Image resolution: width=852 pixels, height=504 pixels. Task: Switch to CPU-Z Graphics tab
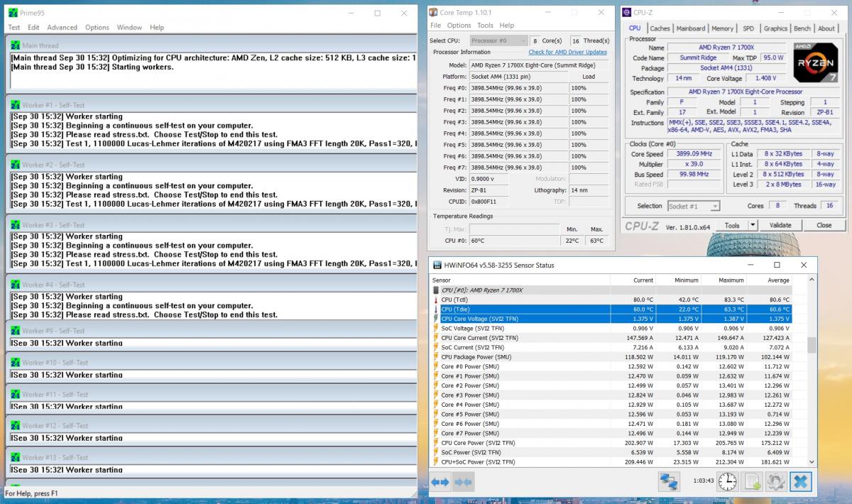pos(775,28)
